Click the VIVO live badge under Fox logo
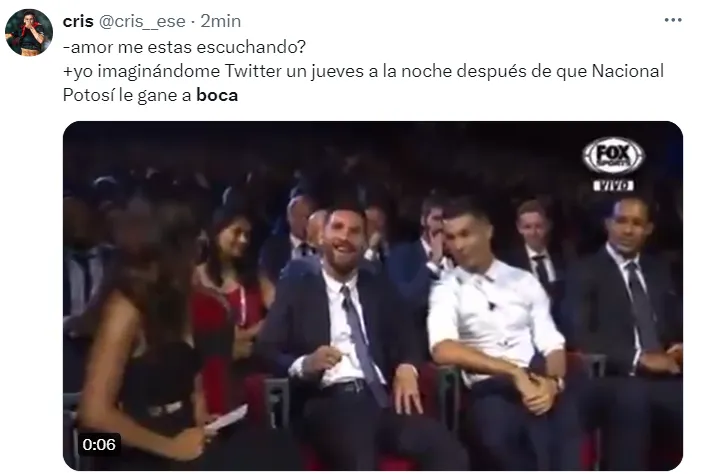The image size is (703, 474). [x=613, y=185]
